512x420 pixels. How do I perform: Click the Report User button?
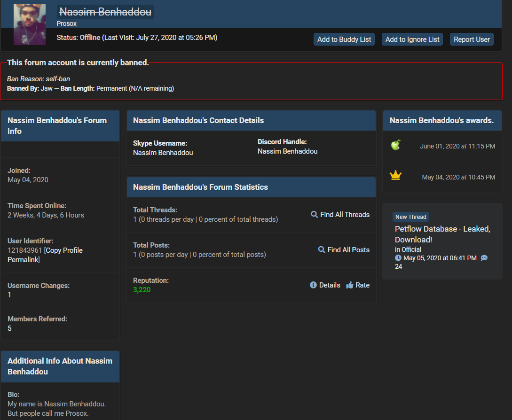click(x=472, y=39)
